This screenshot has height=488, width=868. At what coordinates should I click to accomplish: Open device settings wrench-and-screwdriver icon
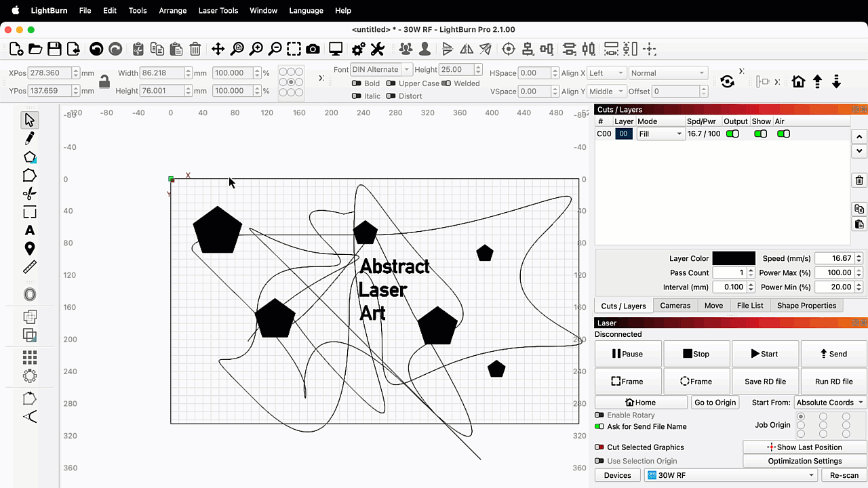(x=377, y=49)
